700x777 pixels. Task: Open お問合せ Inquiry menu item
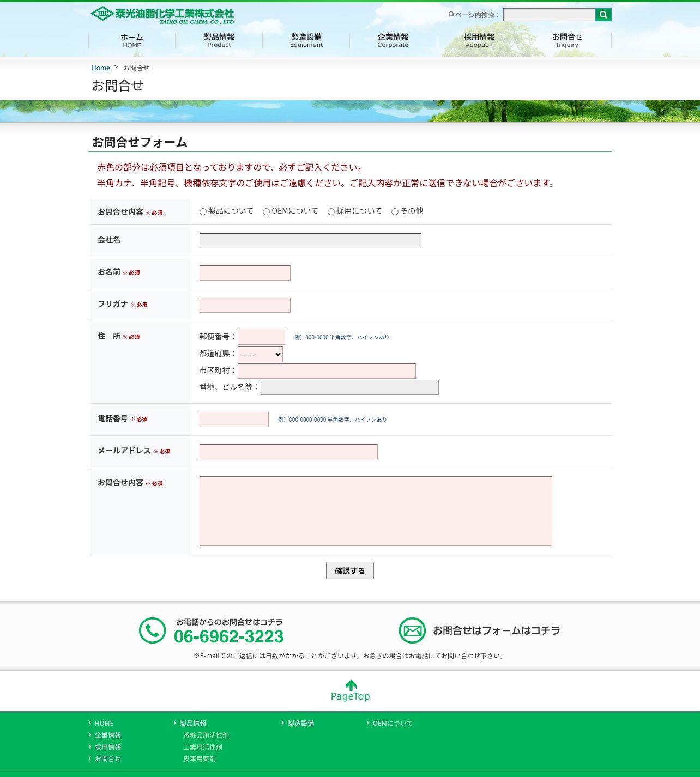pos(568,41)
